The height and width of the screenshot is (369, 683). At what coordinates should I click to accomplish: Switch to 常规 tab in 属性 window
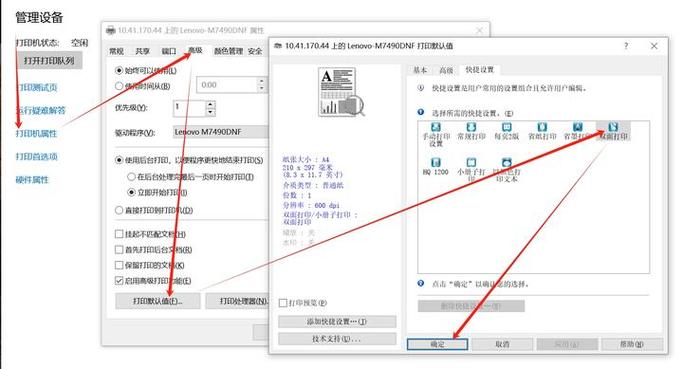(116, 51)
